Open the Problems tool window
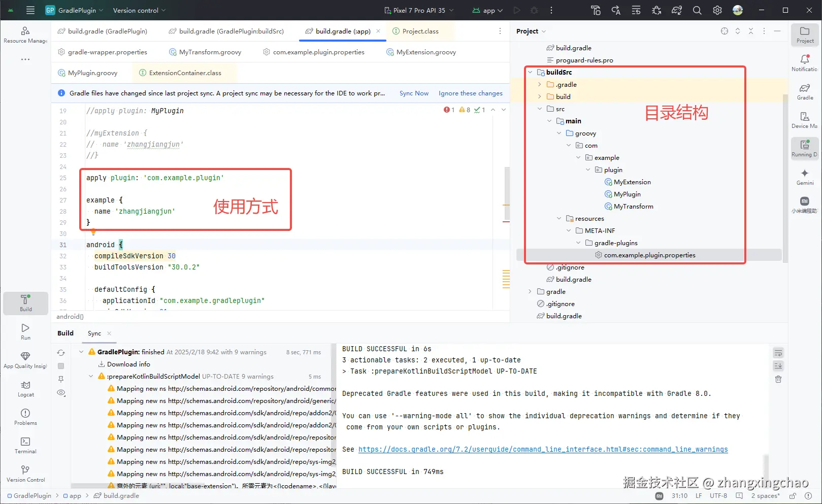Screen dimensions: 822x504 pos(25,417)
